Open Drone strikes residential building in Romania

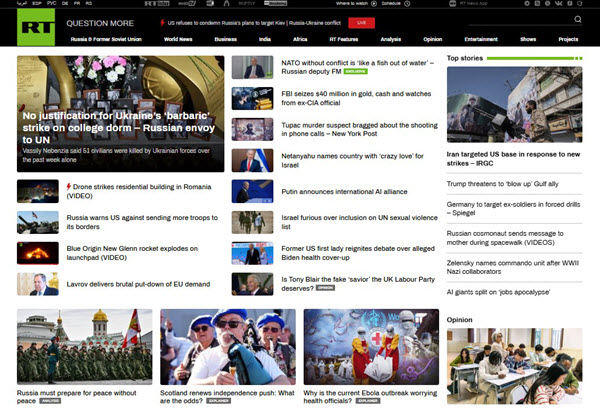139,191
